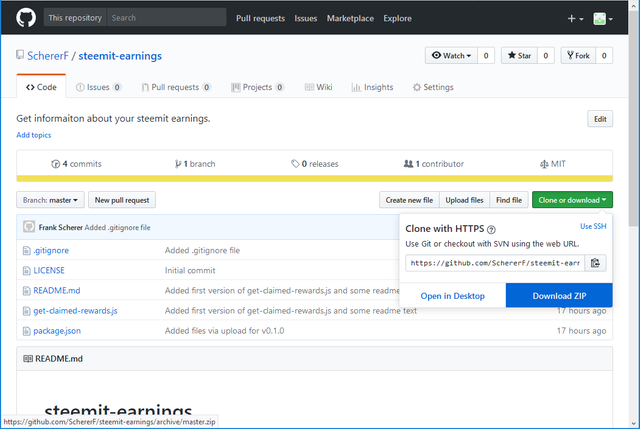The image size is (640, 429).
Task: Click the Frank Scherer commit avatar
Action: (29, 227)
